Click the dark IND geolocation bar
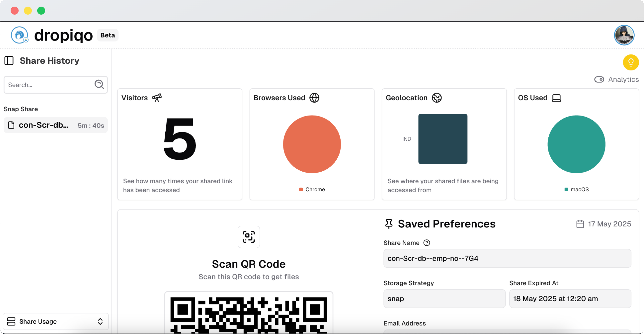Viewport: 644px width, 334px height. point(443,139)
